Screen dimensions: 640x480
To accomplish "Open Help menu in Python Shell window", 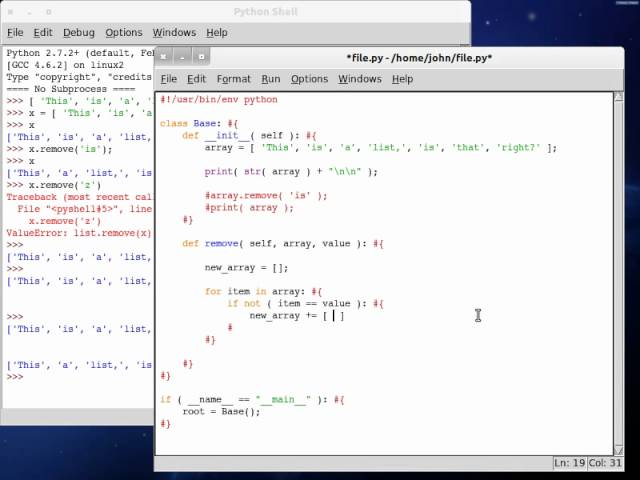I will [x=217, y=33].
